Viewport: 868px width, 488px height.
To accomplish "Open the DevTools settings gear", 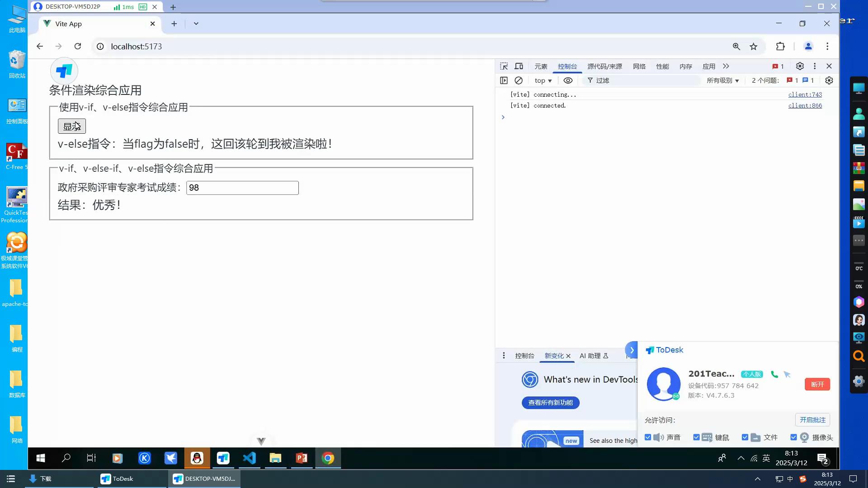I will (x=800, y=66).
